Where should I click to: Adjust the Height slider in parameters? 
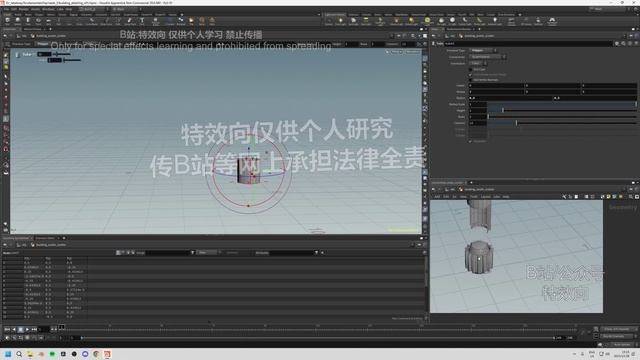tap(562, 110)
